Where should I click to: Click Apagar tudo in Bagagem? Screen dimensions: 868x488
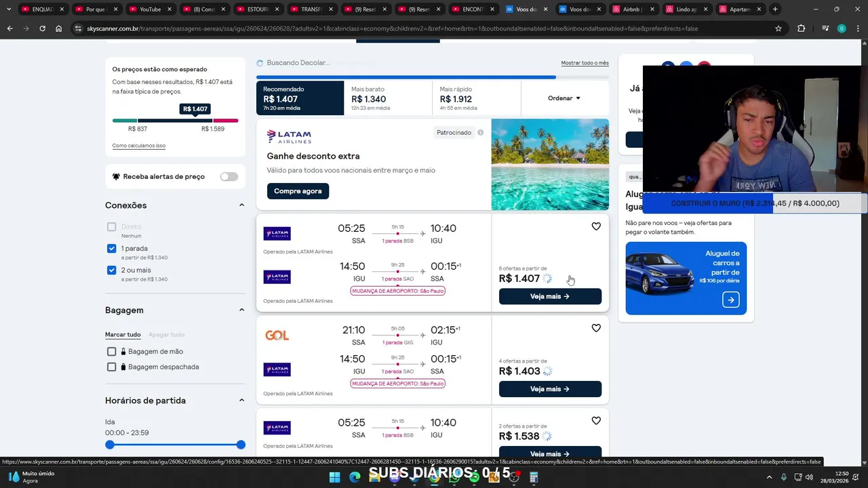(x=166, y=335)
